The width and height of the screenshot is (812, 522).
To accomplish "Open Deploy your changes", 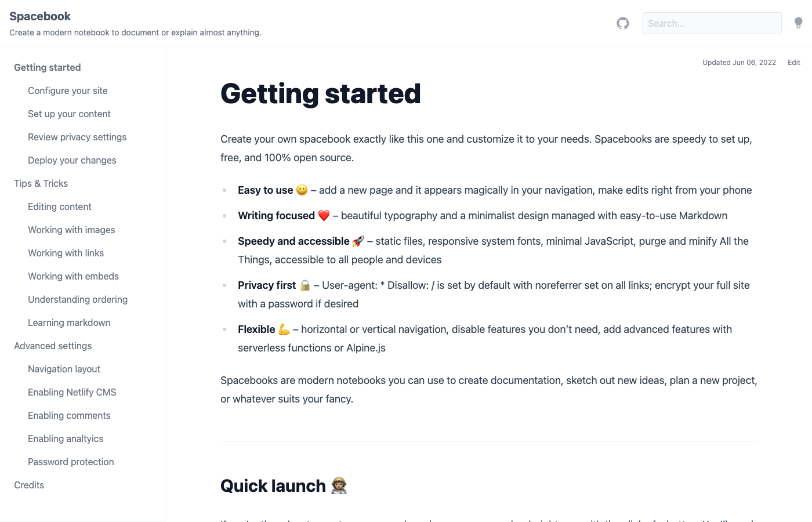I will [72, 160].
